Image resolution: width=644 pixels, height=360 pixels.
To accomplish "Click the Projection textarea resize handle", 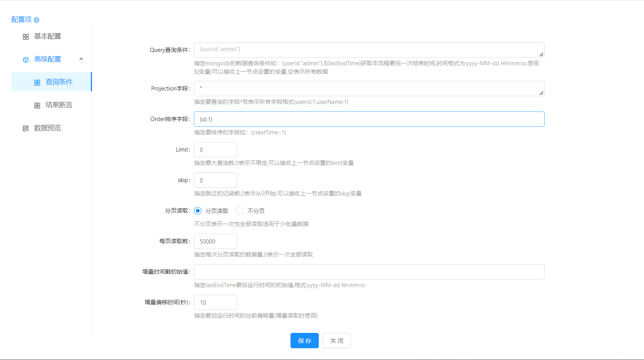I will [x=541, y=93].
